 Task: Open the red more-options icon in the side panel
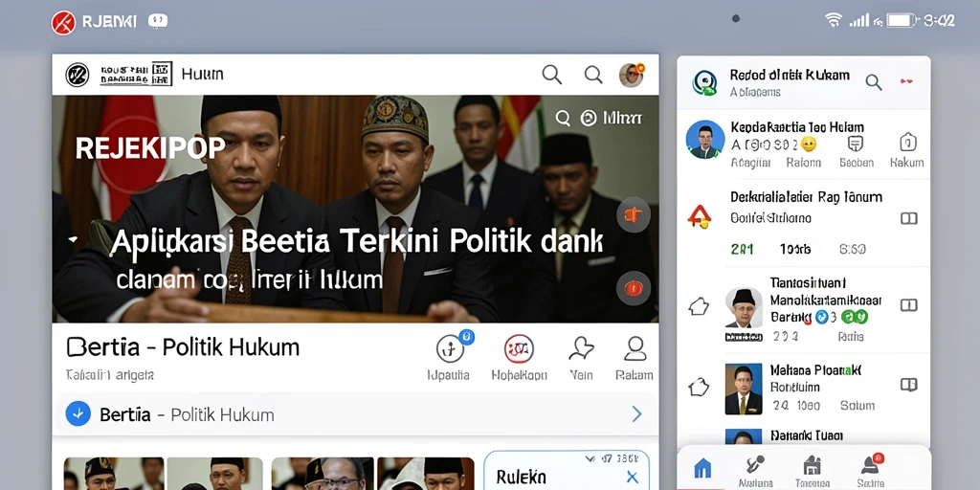(905, 81)
